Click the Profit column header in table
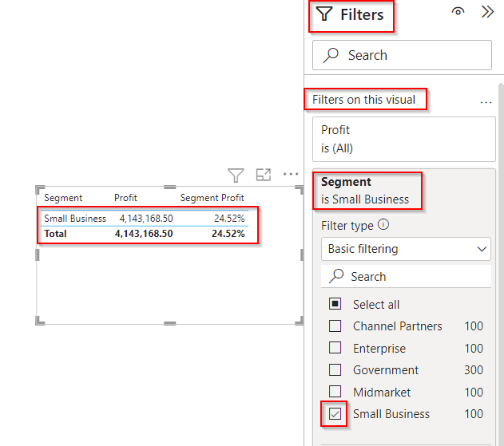This screenshot has width=504, height=446. [x=125, y=198]
